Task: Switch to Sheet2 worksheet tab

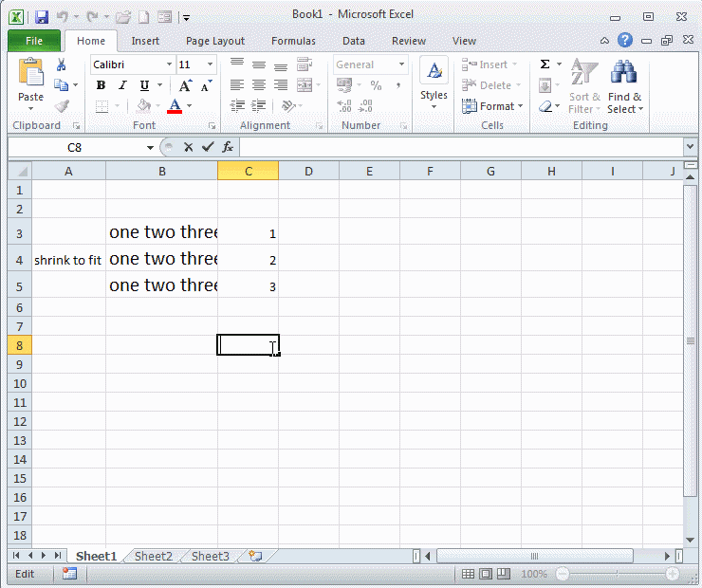Action: [154, 557]
